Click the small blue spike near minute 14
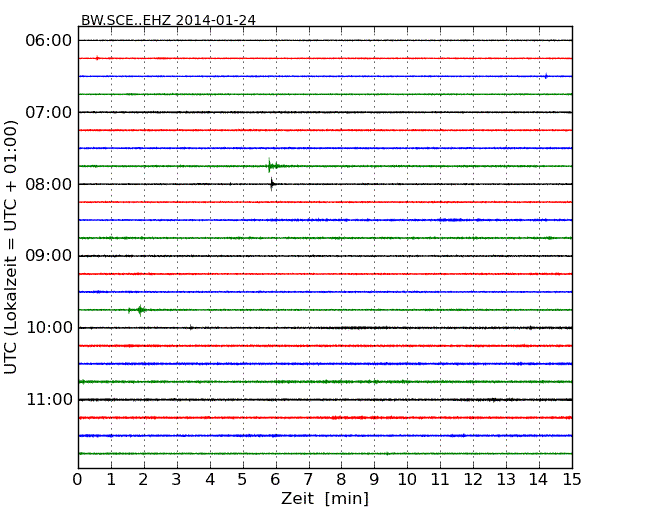 point(546,76)
